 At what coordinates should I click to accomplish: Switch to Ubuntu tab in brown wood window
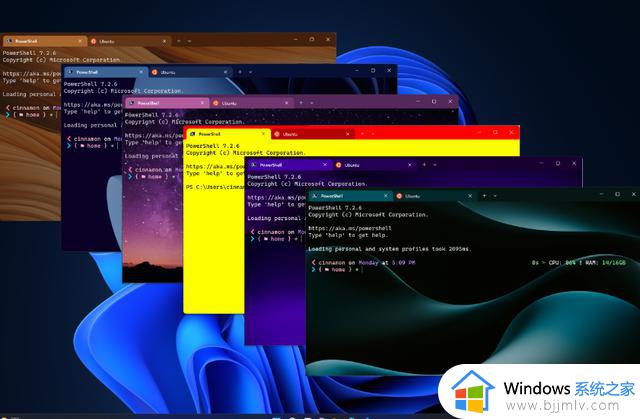pos(128,41)
